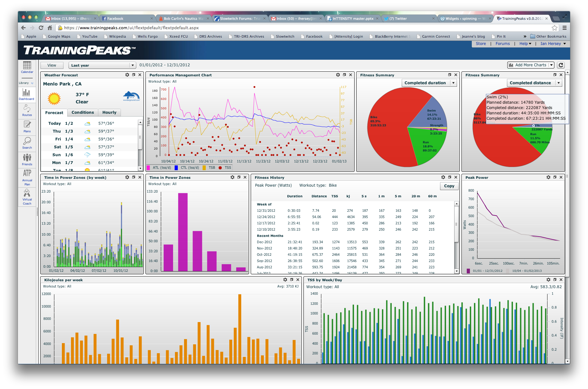Open Performance Management Chart settings gear

(x=338, y=75)
